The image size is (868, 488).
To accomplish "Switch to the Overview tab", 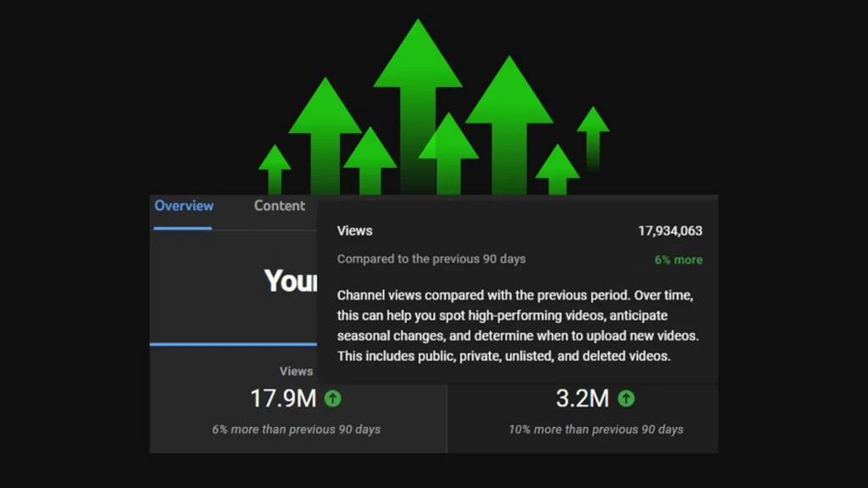I will [184, 206].
